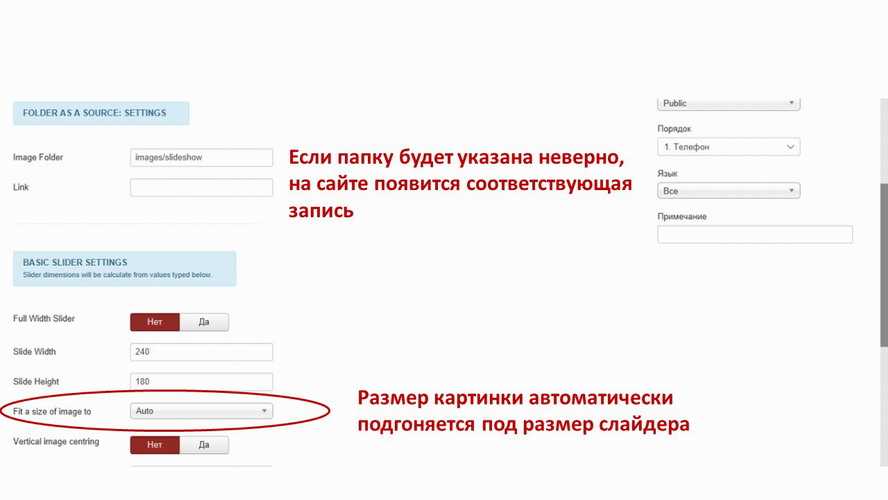Expand the Порядок dropdown showing 1. Телефон
The image size is (888, 500).
(x=728, y=147)
